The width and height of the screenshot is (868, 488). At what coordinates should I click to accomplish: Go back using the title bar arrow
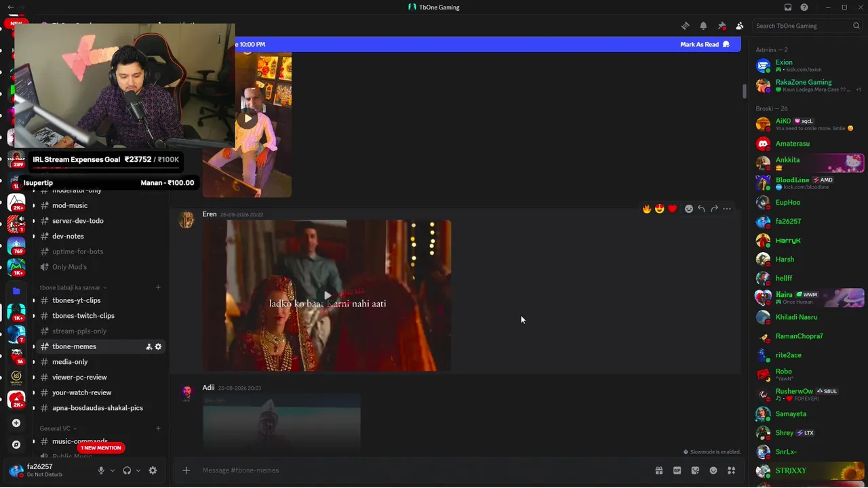[x=9, y=7]
